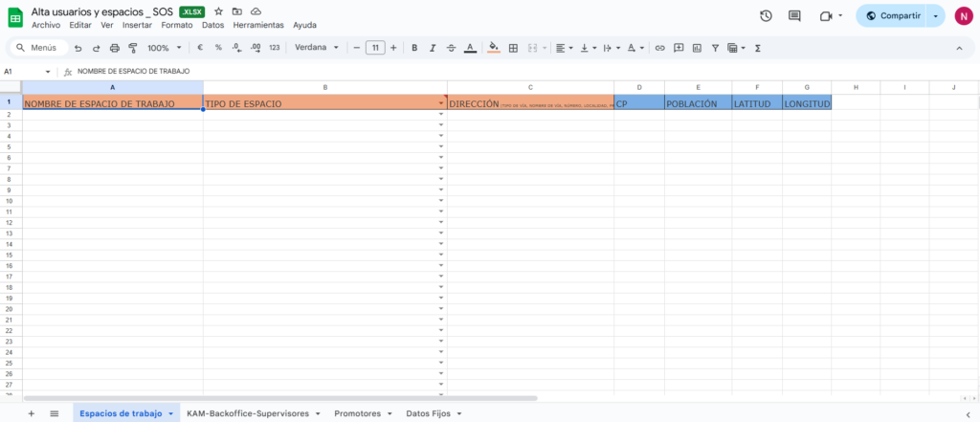Click the Compartir button

(x=891, y=16)
